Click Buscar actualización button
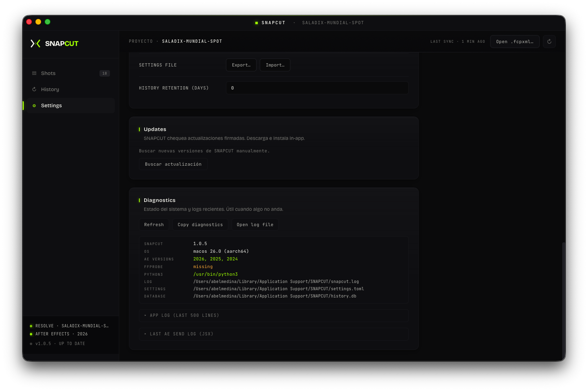The width and height of the screenshot is (588, 391). coord(173,164)
